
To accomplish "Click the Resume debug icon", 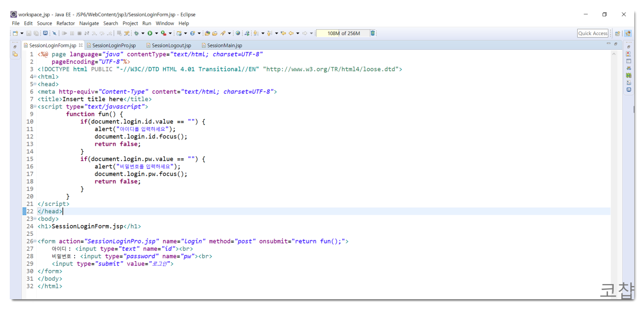I will 64,33.
